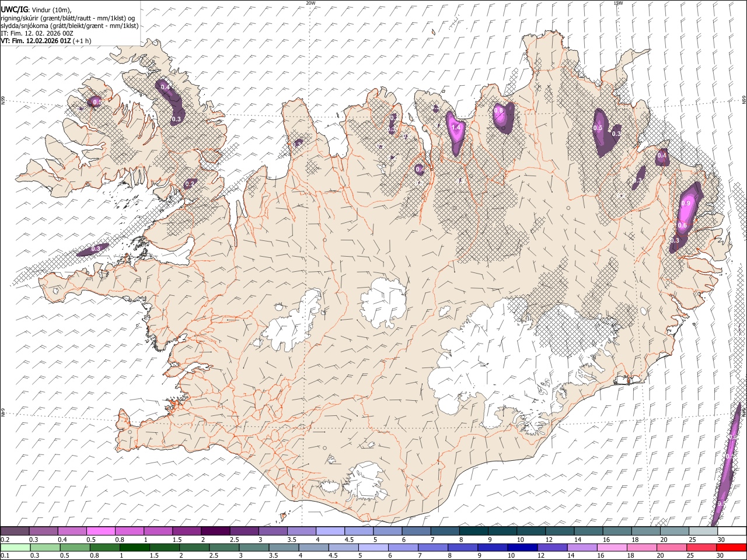Image resolution: width=747 pixels, height=560 pixels.
Task: Select the bottom-row deep blue swatch from 10 to 12
Action: [522, 548]
